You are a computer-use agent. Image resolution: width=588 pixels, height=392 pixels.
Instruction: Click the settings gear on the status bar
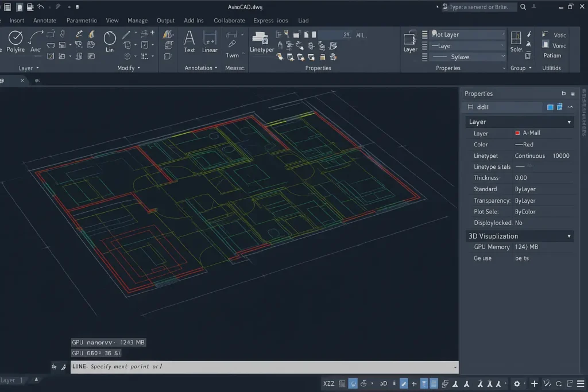click(x=517, y=383)
